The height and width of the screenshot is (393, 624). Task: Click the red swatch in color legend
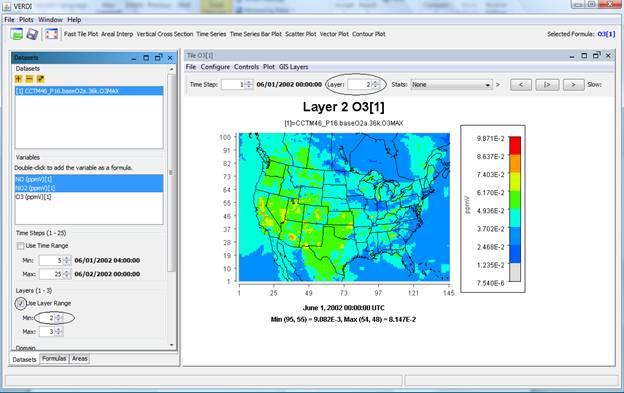[x=515, y=145]
